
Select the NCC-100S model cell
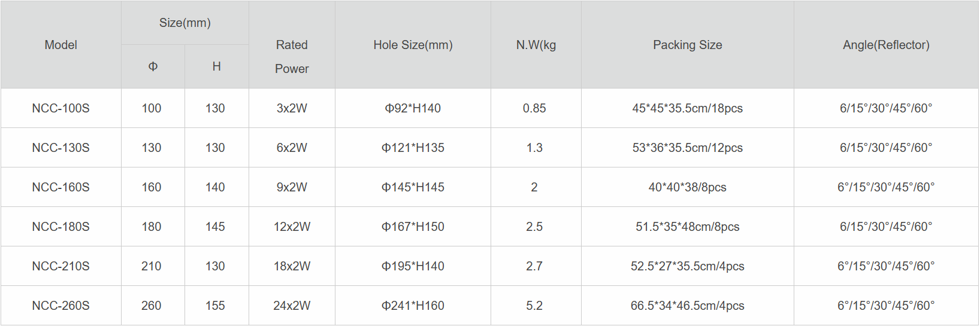pyautogui.click(x=61, y=108)
